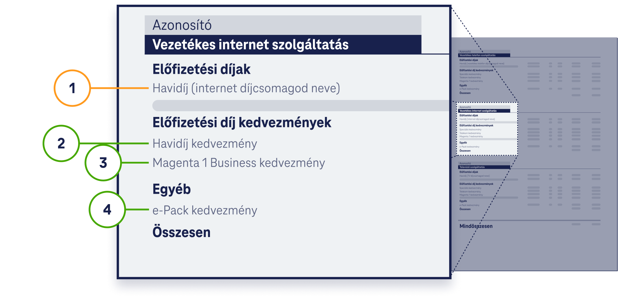
Task: Click the grey placeholder bar under Havidíj
Action: point(300,105)
